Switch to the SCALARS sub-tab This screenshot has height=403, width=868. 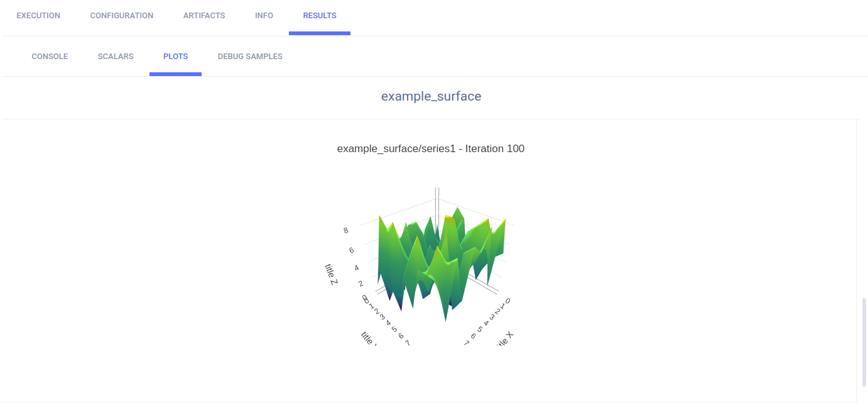tap(116, 57)
